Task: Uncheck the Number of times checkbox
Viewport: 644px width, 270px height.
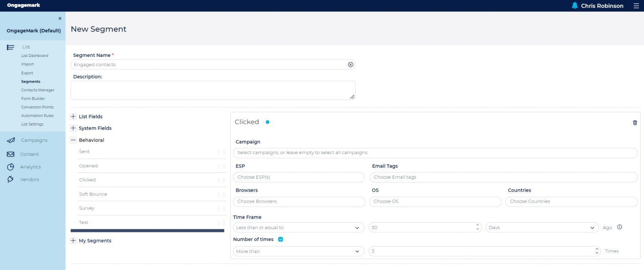Action: (280, 239)
